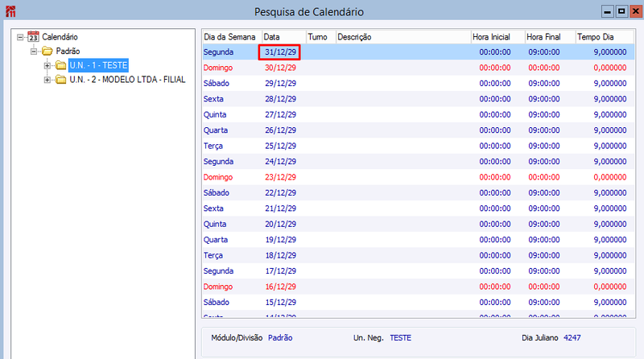
Task: Select the Quinta row dated 27/12/29
Action: pos(418,114)
